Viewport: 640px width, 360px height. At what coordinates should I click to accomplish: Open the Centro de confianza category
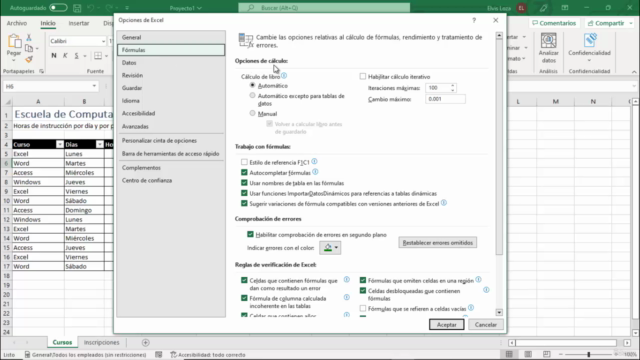171,180
